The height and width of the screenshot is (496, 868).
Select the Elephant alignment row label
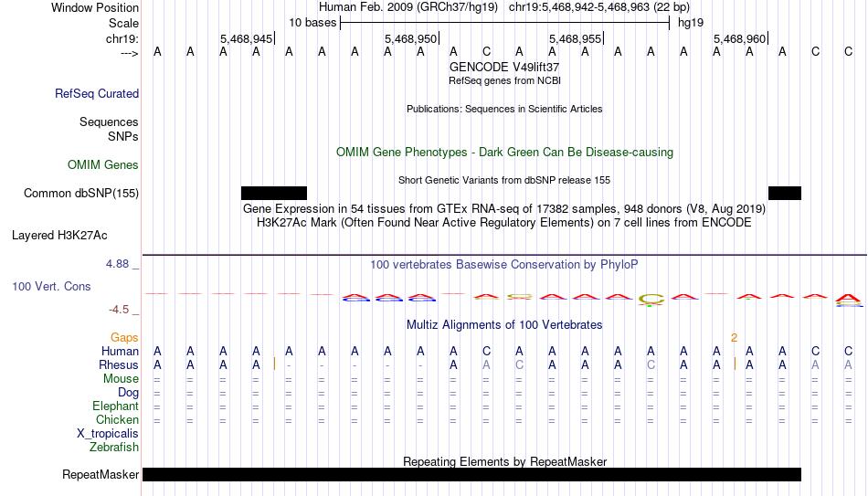116,406
